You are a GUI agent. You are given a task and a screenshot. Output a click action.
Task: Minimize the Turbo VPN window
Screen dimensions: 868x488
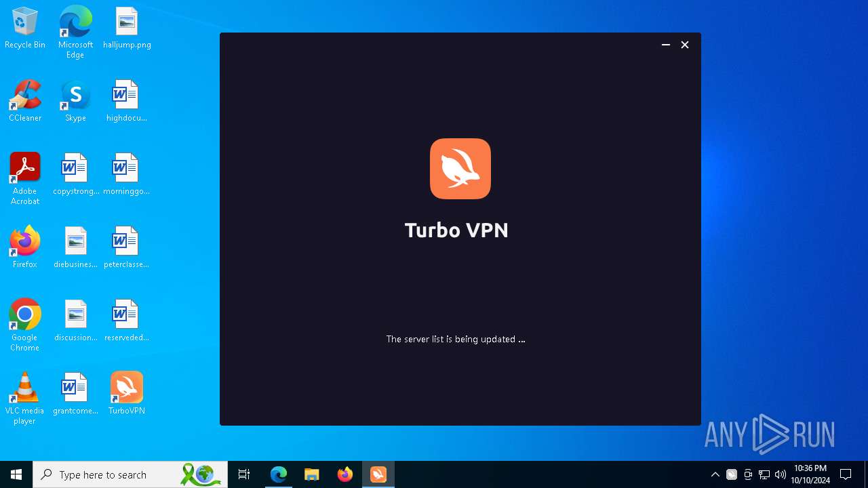pyautogui.click(x=666, y=45)
